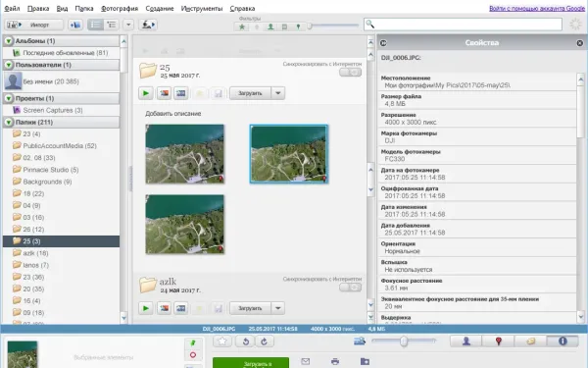The width and height of the screenshot is (588, 368).
Task: Create photo collage for the azlk folder
Action: [x=164, y=308]
